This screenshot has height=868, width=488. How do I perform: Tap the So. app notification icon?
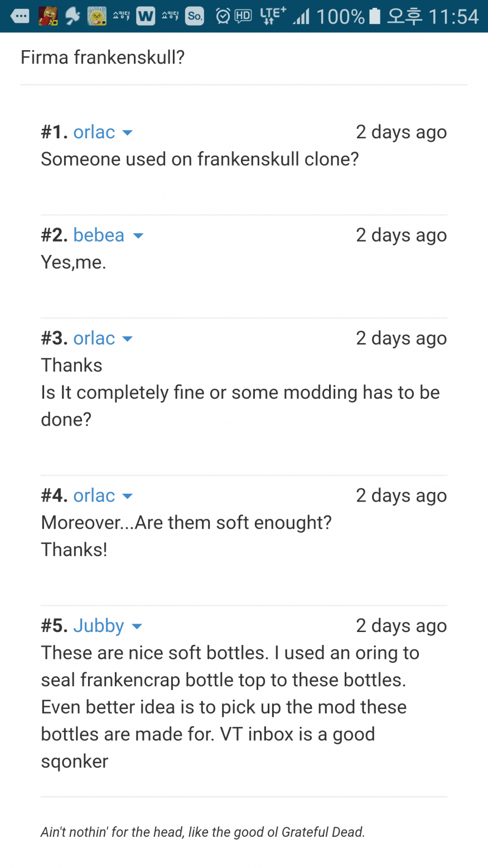pos(194,16)
